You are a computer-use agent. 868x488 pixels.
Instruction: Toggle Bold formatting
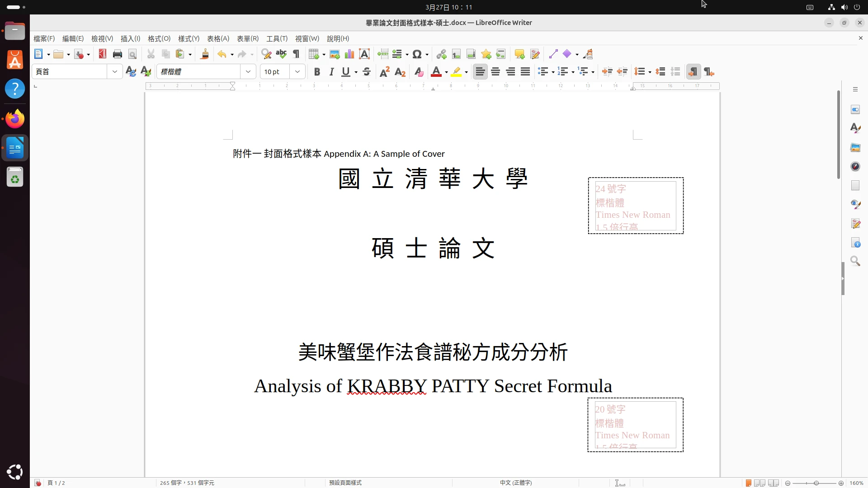pos(317,72)
